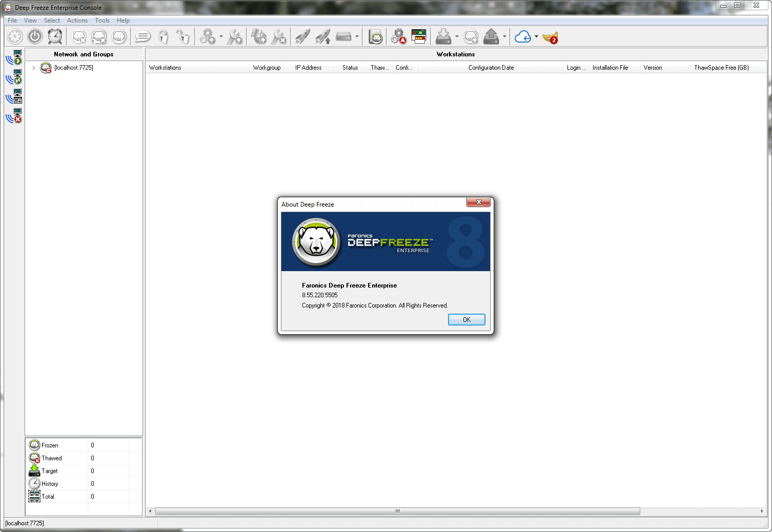Viewport: 772px width, 532px height.
Task: Open the Actions menu
Action: point(77,21)
